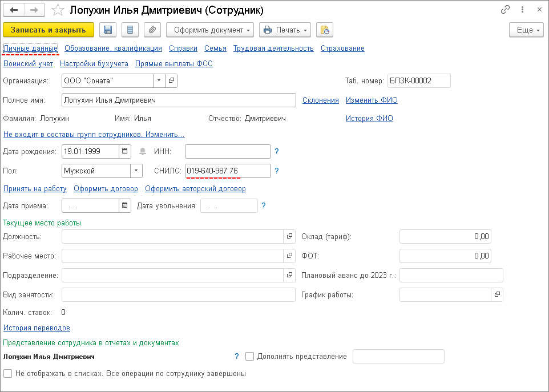Click the back navigation arrow

(14, 10)
